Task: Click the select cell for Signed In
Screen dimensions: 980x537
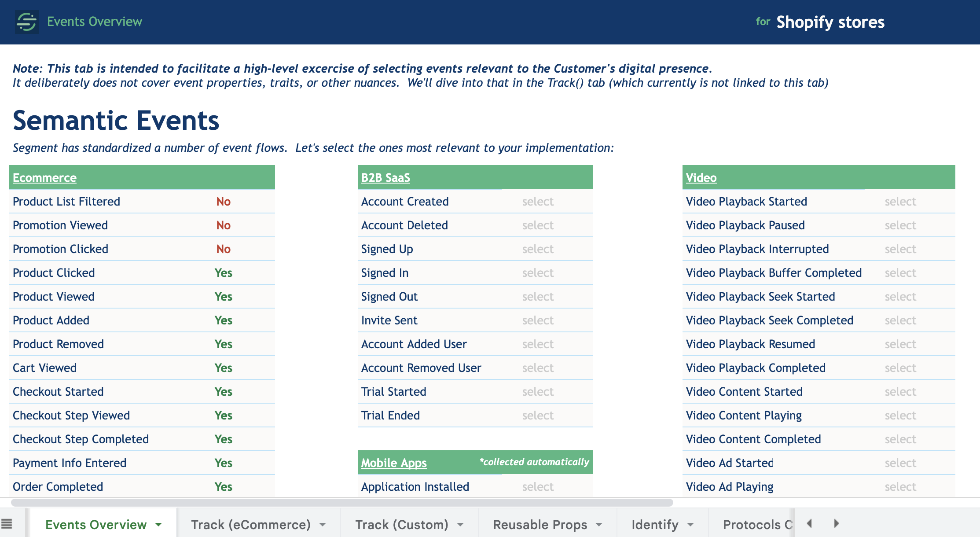Action: (538, 273)
